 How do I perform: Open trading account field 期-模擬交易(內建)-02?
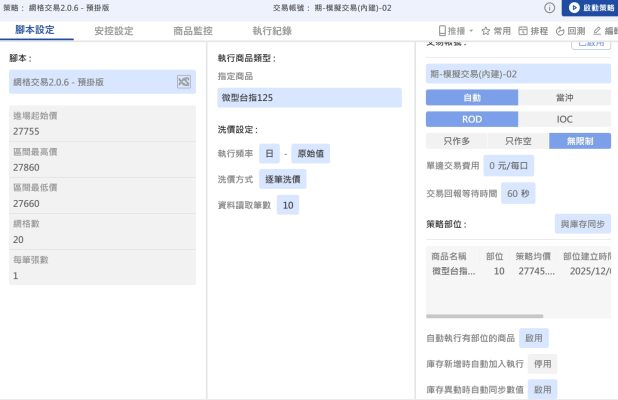pyautogui.click(x=518, y=74)
